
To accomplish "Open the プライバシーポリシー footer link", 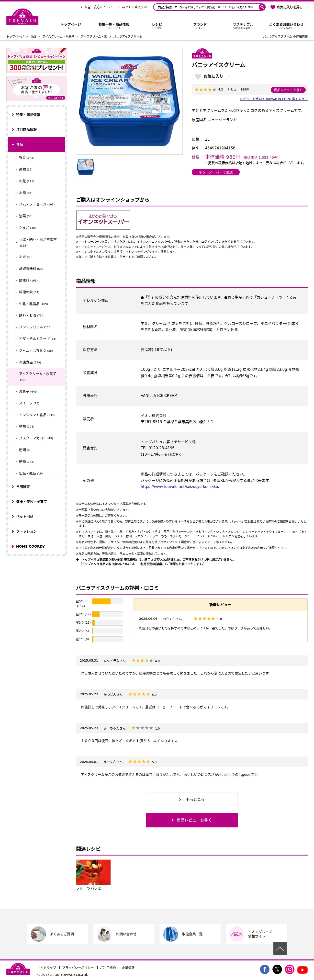I will [78, 968].
